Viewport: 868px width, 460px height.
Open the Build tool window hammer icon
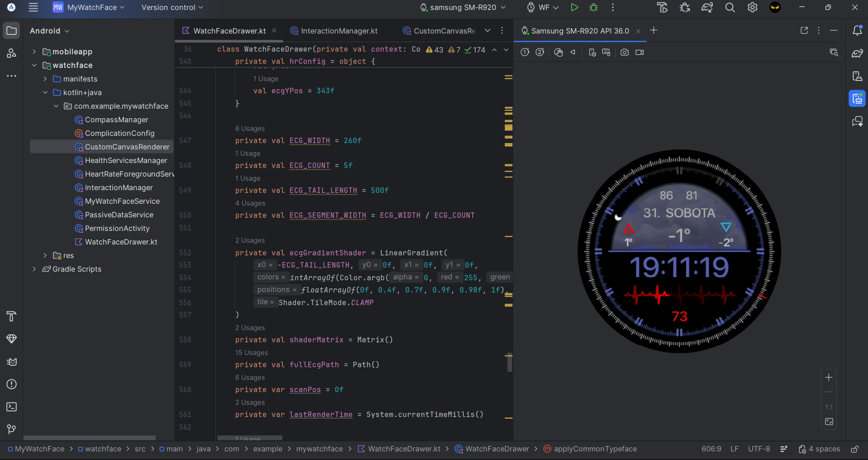pyautogui.click(x=12, y=316)
